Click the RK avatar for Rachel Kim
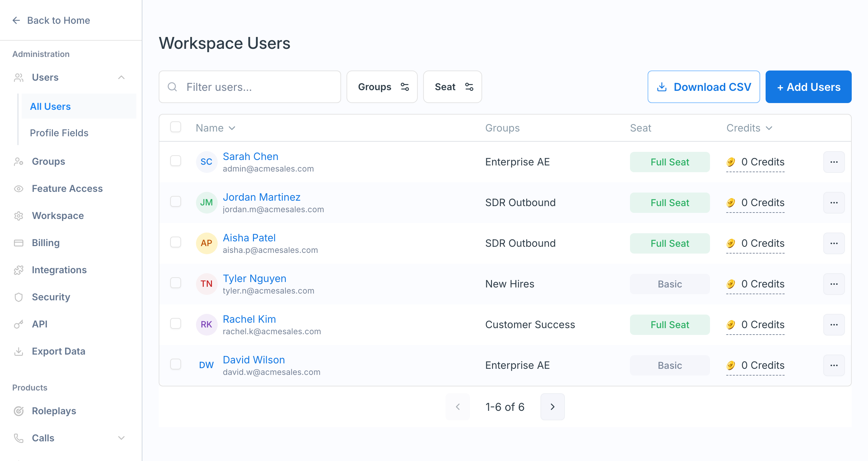The image size is (868, 461). tap(206, 325)
